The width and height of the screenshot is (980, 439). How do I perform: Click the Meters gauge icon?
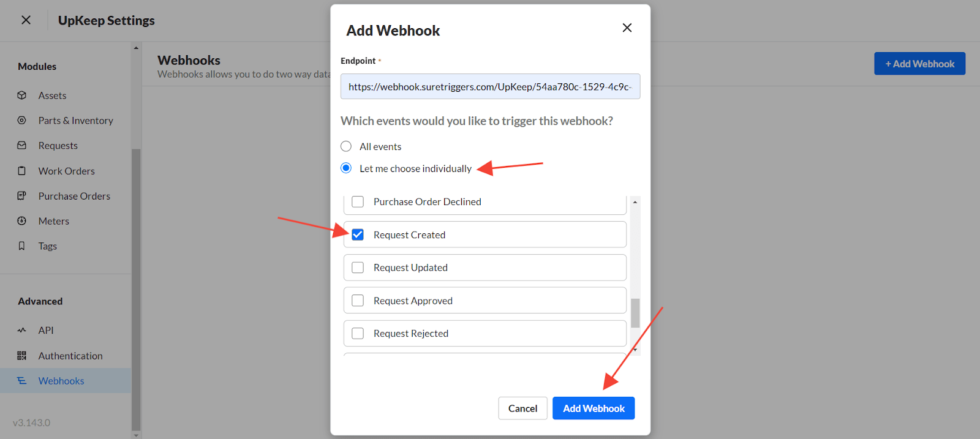22,221
